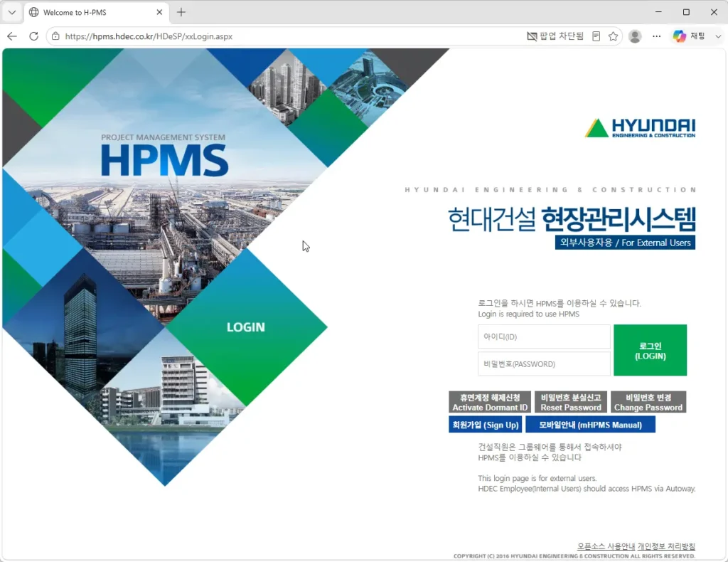Open the browser Settings and more menu
This screenshot has width=728, height=562.
[656, 36]
